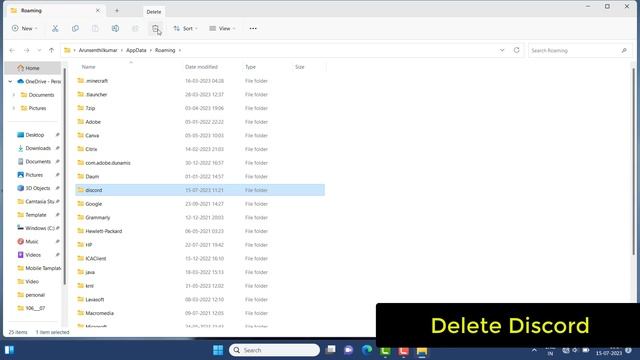Click the Paste icon in toolbar
Screen dimensions: 640x360
(95, 29)
